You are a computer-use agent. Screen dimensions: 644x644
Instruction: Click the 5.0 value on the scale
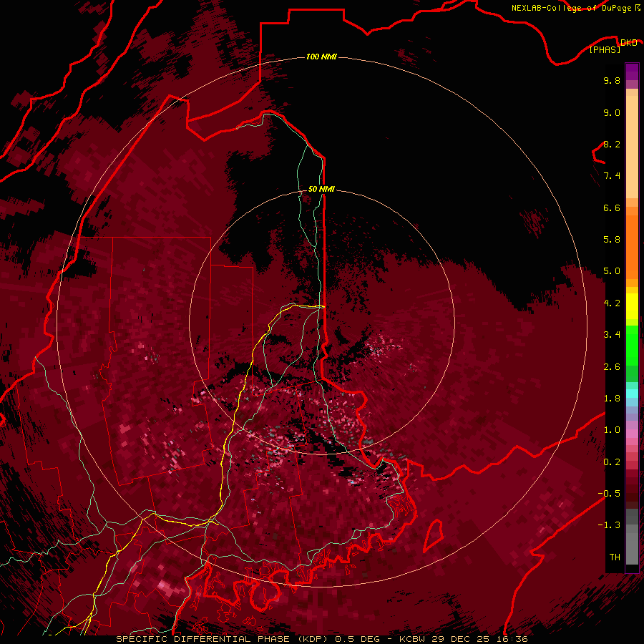(x=612, y=271)
